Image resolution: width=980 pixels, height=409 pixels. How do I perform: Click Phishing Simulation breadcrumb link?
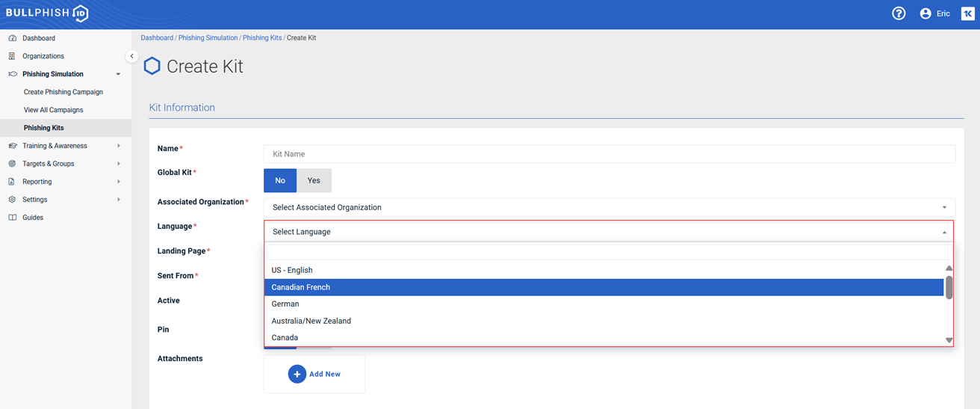tap(208, 37)
